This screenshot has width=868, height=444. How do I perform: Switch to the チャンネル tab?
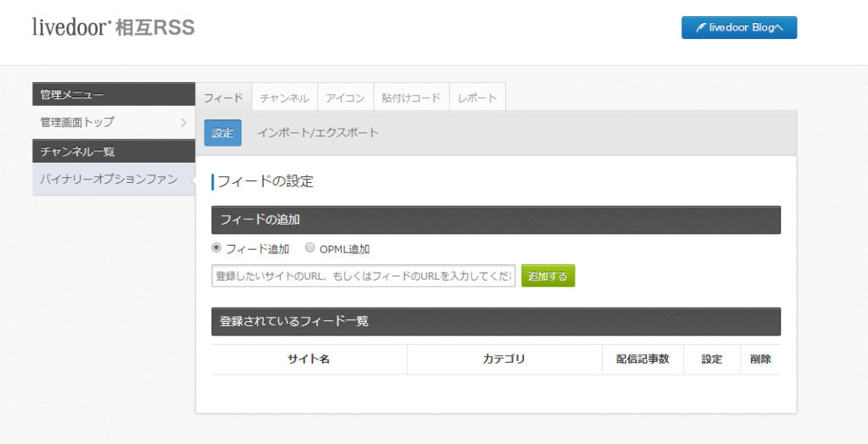284,97
